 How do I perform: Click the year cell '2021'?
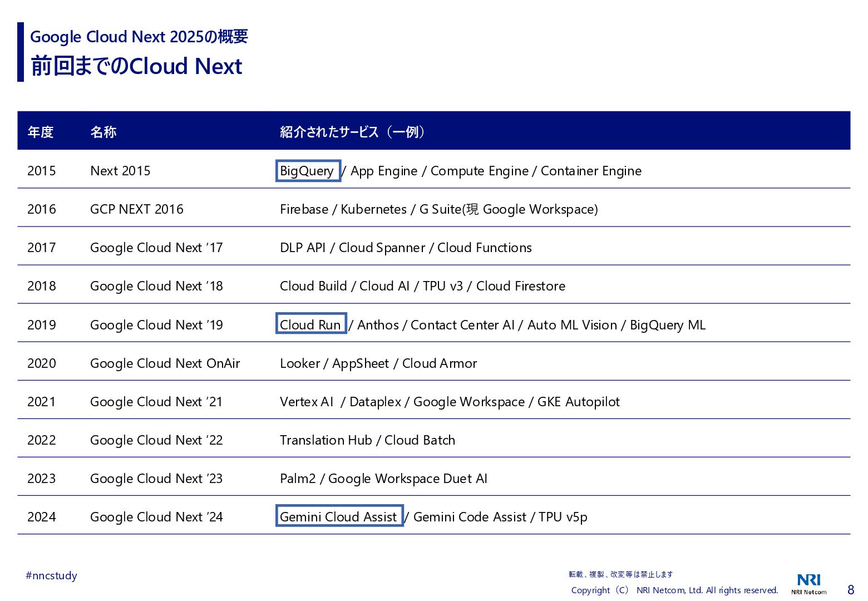[x=42, y=402]
